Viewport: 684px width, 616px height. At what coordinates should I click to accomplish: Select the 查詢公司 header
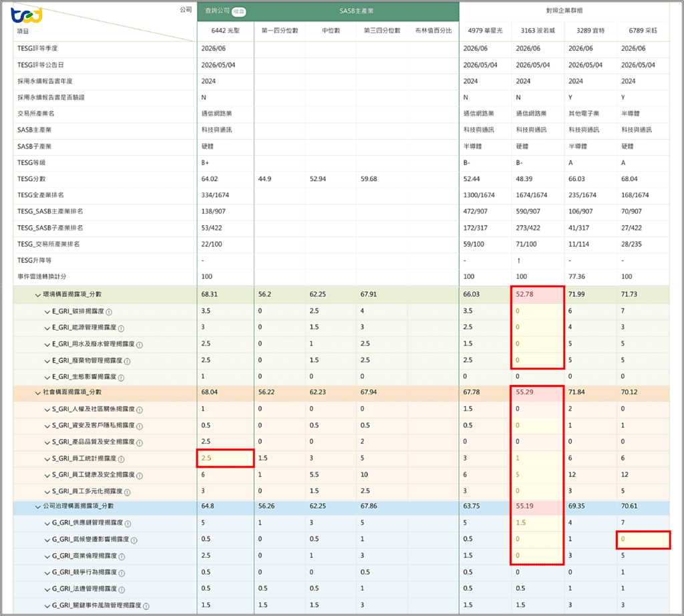point(217,11)
